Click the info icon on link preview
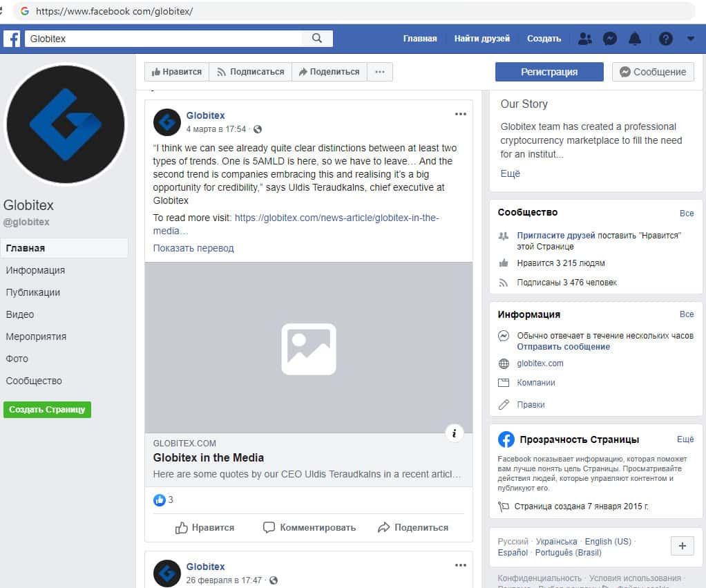Image resolution: width=706 pixels, height=588 pixels. click(x=455, y=433)
